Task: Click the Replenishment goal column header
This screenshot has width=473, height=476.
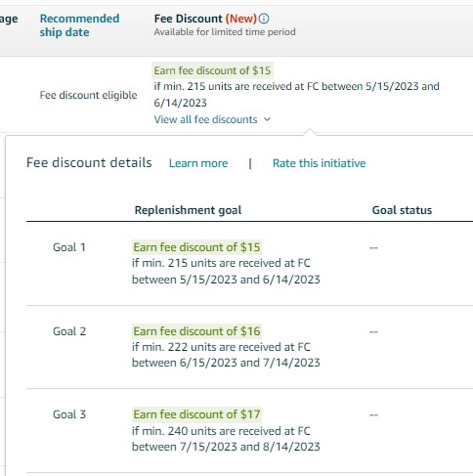Action: tap(188, 210)
